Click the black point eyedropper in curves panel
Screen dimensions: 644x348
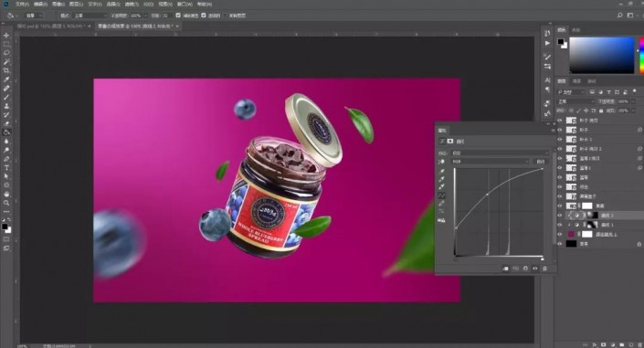(x=441, y=171)
